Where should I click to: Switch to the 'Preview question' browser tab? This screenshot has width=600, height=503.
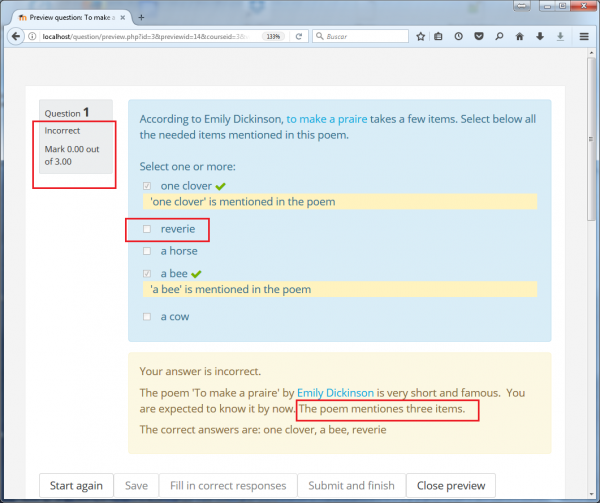[x=70, y=16]
